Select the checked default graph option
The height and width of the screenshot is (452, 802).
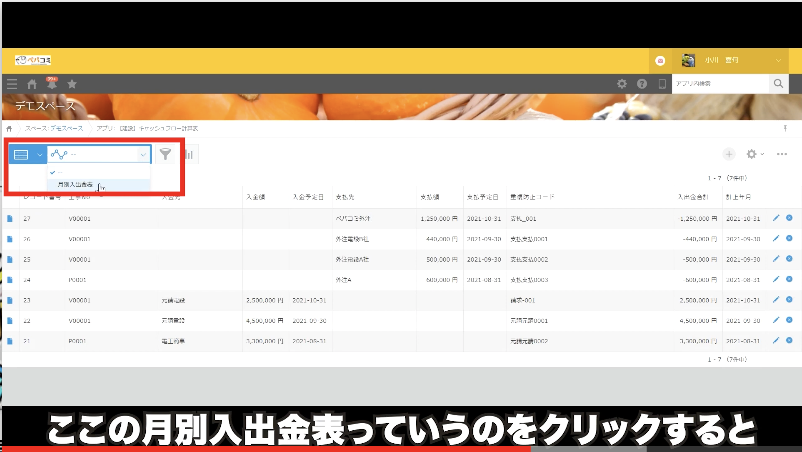[60, 172]
